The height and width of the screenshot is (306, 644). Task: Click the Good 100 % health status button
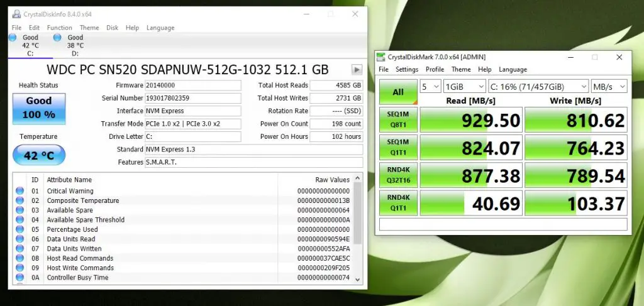[39, 108]
